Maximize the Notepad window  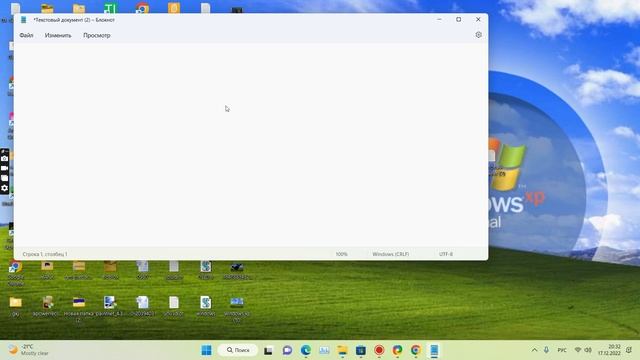[459, 19]
